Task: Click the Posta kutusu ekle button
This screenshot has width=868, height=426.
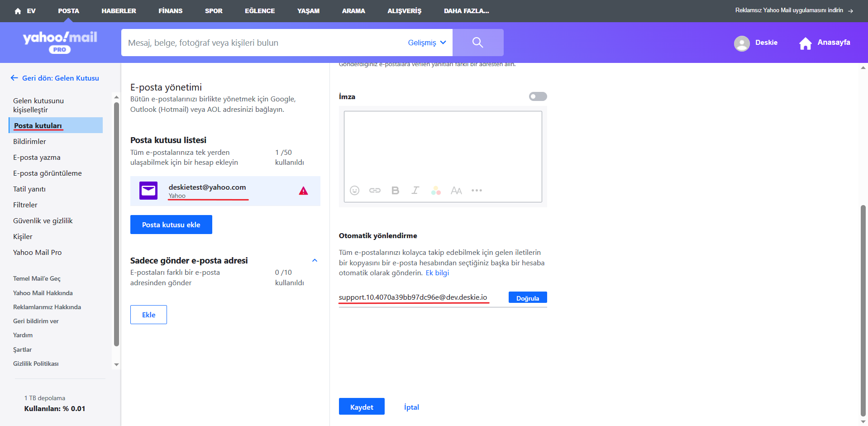Action: point(171,225)
